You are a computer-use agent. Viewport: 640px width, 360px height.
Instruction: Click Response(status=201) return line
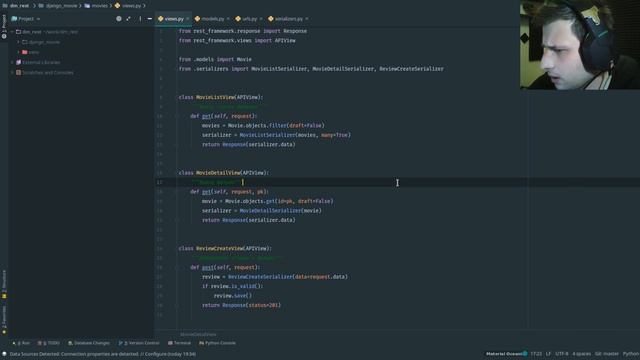(x=241, y=305)
